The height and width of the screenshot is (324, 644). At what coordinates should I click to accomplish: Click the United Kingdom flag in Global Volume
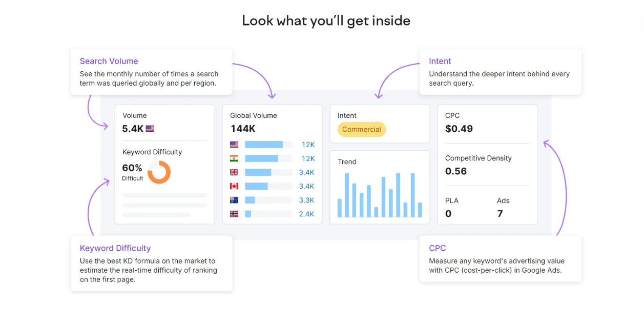tap(234, 172)
